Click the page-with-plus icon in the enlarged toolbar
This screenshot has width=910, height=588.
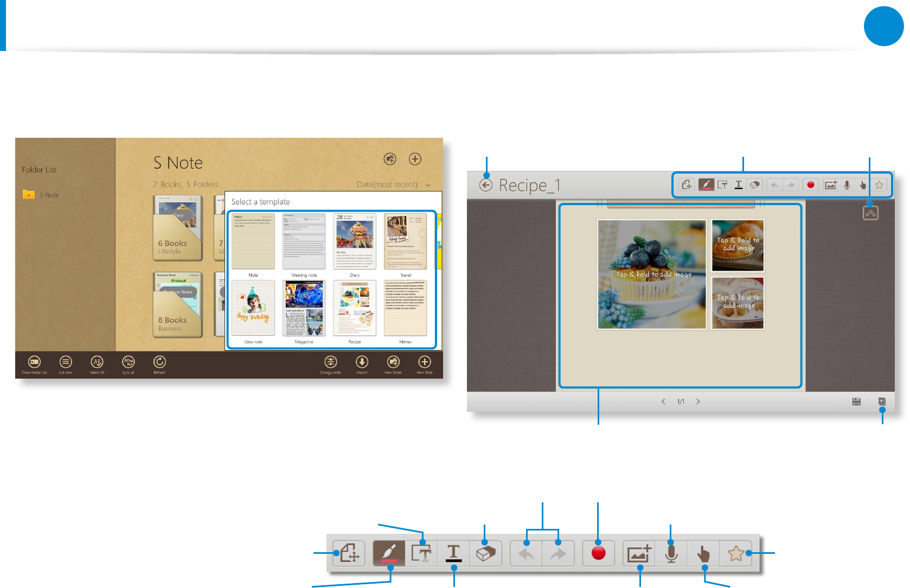(349, 553)
